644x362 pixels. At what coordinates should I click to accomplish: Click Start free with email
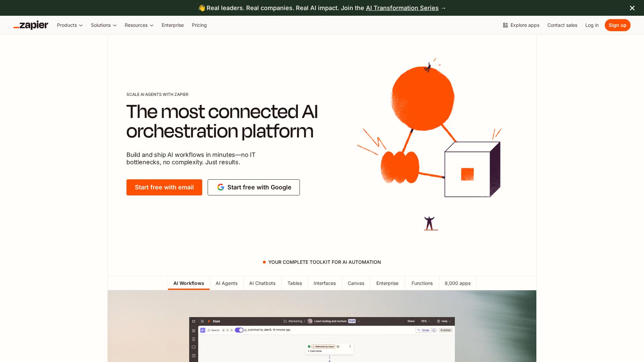point(164,187)
